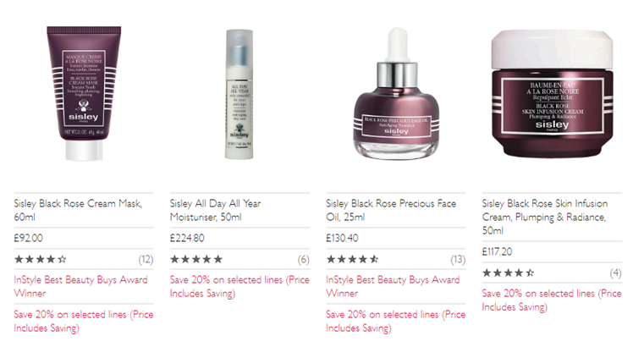Open the Black Rose Cream Mask product image
Image resolution: width=644 pixels, height=347 pixels.
click(84, 94)
